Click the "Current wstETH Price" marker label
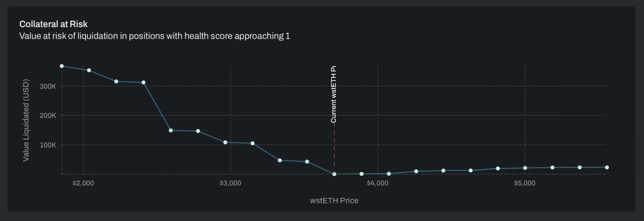This screenshot has width=644, height=221. [x=334, y=94]
